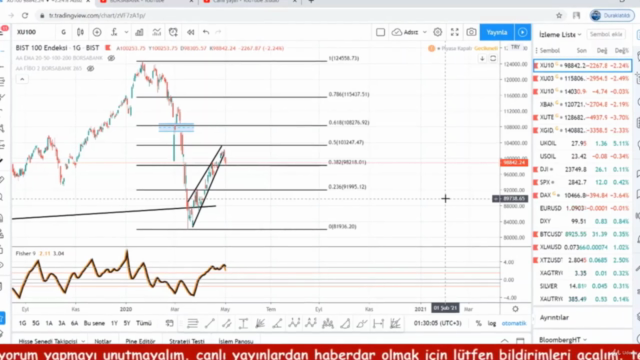Select the text tool in favorites bar

pyautogui.click(x=243, y=324)
